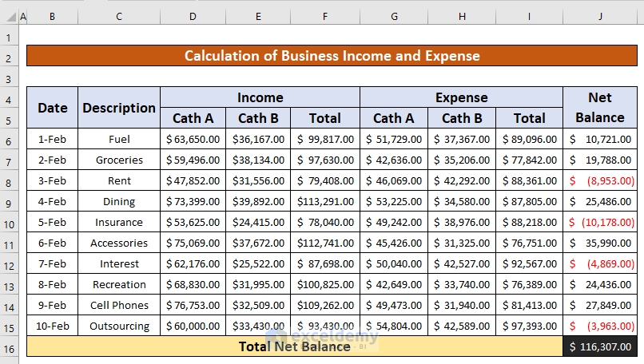Select the black $116,307.00 total cell
The width and height of the screenshot is (644, 364).
pyautogui.click(x=599, y=346)
